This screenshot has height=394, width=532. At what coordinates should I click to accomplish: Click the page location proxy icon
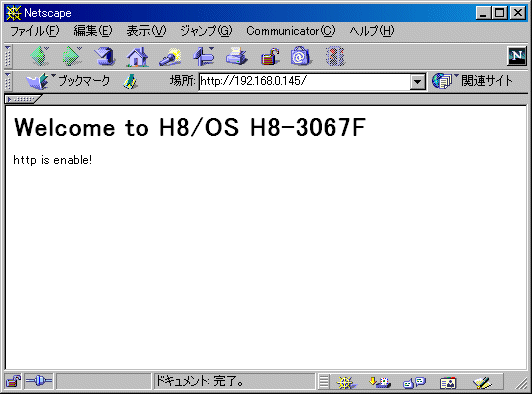point(130,81)
